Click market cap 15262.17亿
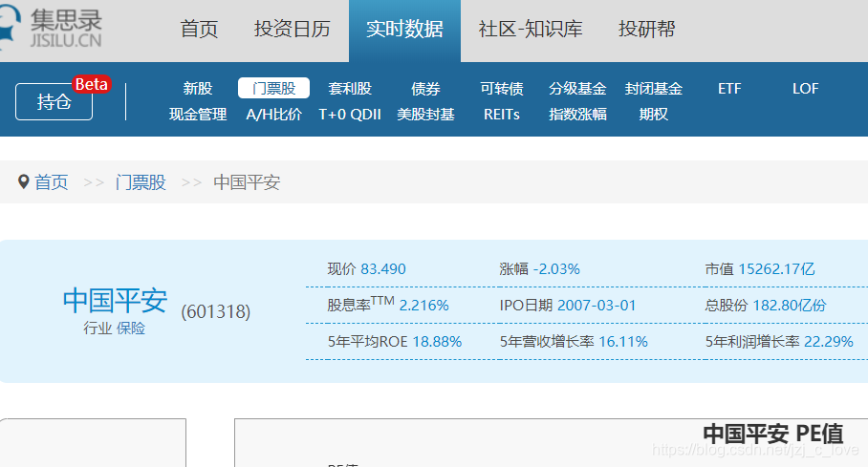 [776, 269]
